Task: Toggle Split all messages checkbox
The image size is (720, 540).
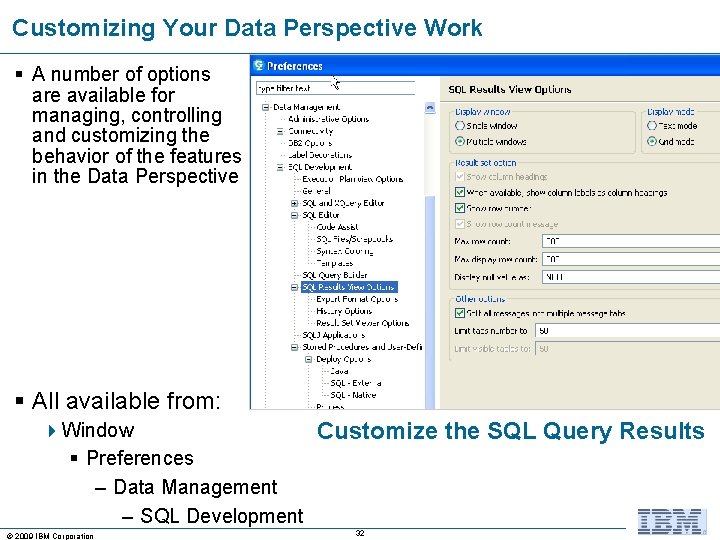Action: pos(459,313)
